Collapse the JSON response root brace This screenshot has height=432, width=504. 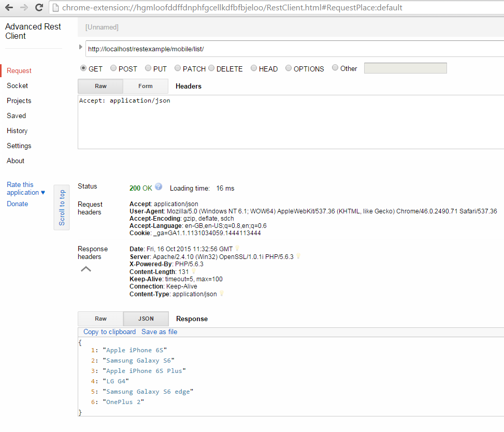pos(79,342)
